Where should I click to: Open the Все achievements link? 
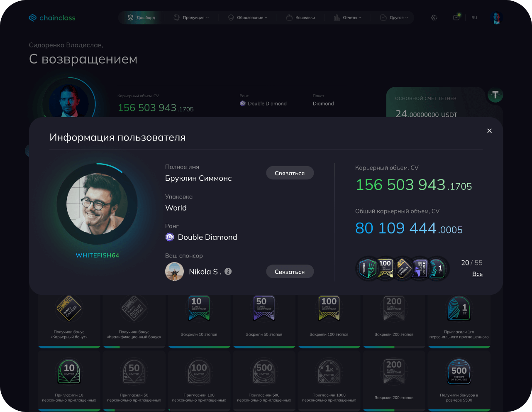coord(477,274)
